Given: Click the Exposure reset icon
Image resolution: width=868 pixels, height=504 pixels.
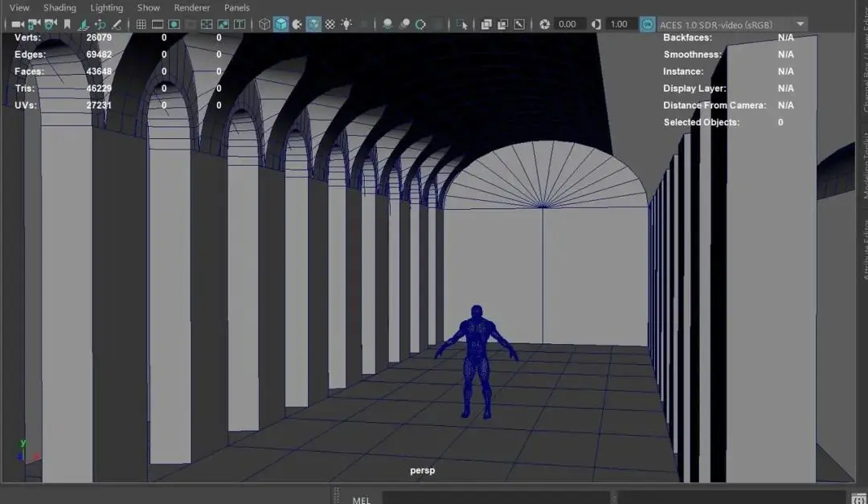Looking at the screenshot, I should (545, 24).
